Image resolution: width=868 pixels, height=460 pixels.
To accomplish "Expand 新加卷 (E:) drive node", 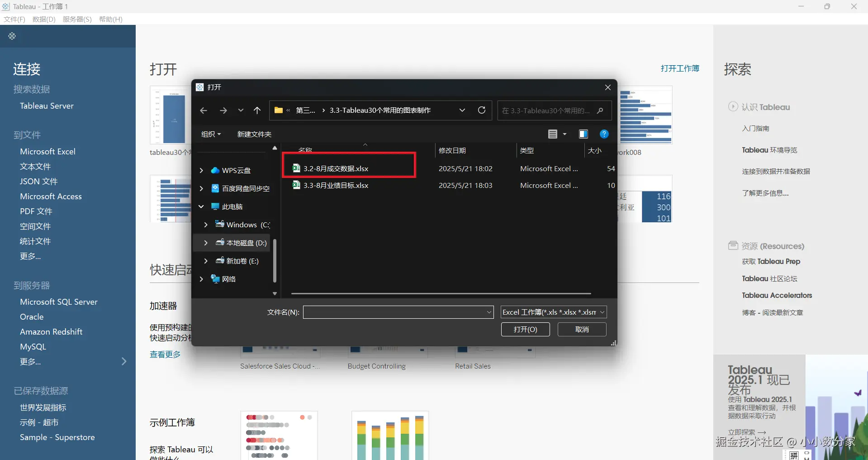I will [206, 261].
